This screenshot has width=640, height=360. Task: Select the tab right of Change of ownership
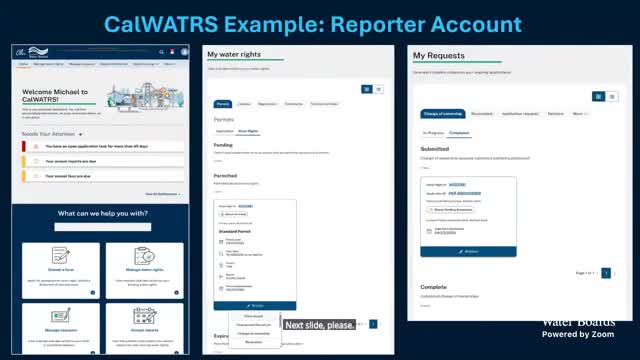pyautogui.click(x=482, y=114)
